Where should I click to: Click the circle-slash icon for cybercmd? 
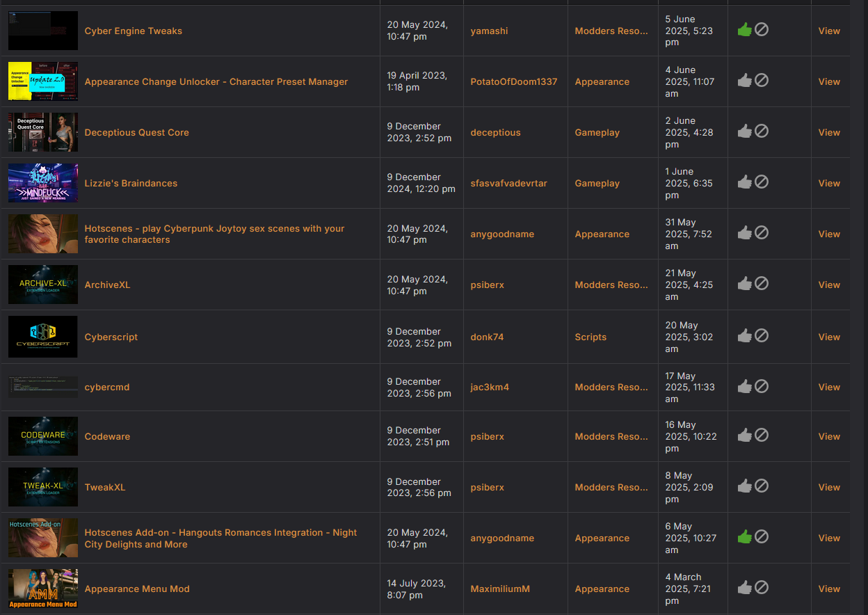(x=762, y=385)
